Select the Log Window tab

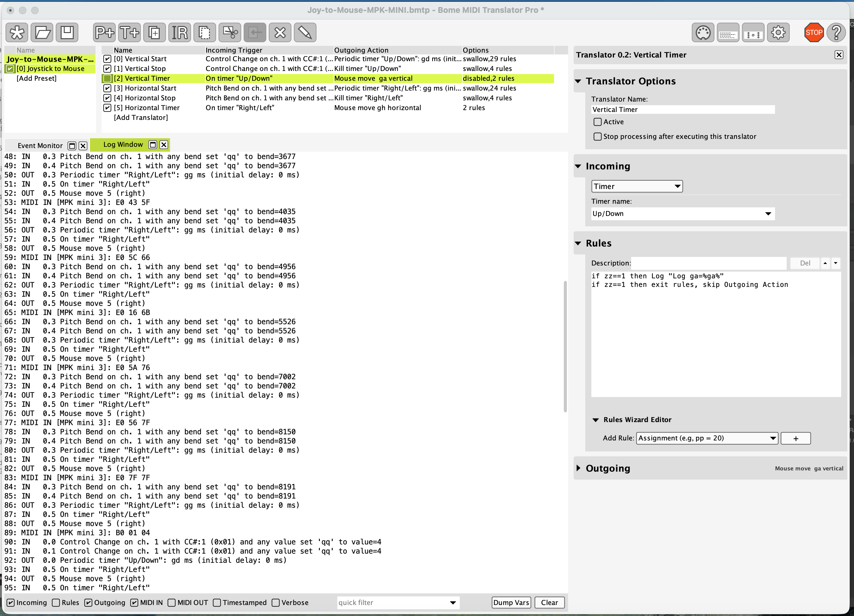(x=123, y=144)
